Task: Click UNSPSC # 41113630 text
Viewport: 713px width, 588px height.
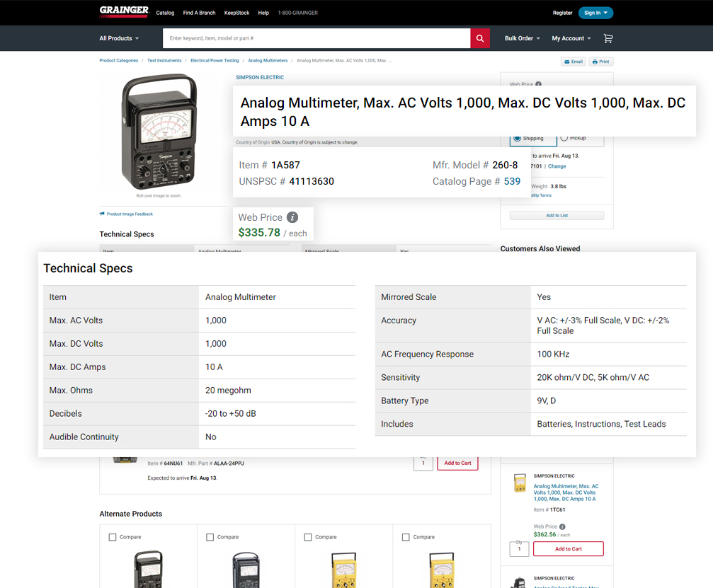Action: click(x=287, y=181)
